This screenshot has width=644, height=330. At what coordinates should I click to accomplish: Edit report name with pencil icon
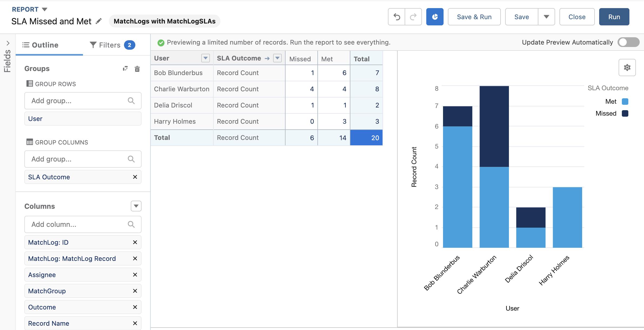tap(99, 21)
